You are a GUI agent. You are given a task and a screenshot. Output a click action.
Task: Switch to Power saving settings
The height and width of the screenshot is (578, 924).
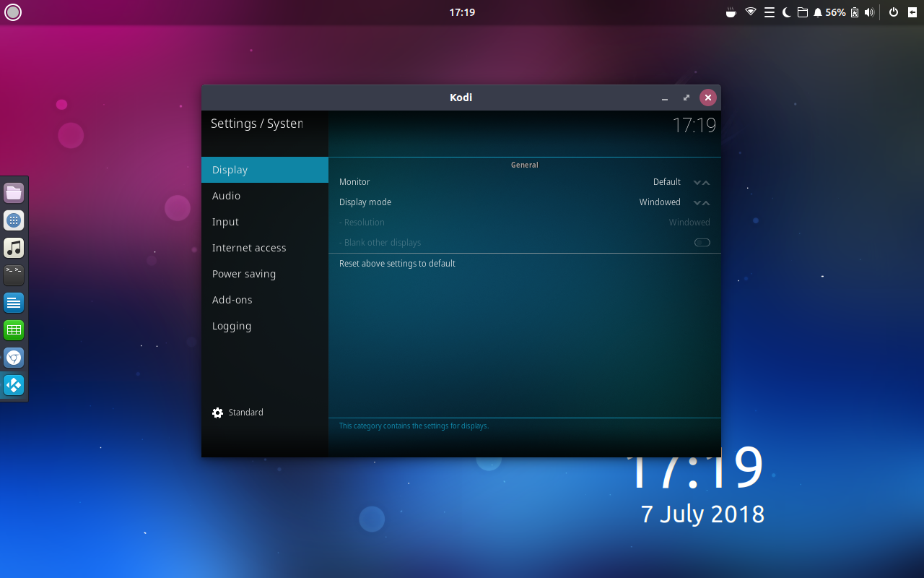265,274
